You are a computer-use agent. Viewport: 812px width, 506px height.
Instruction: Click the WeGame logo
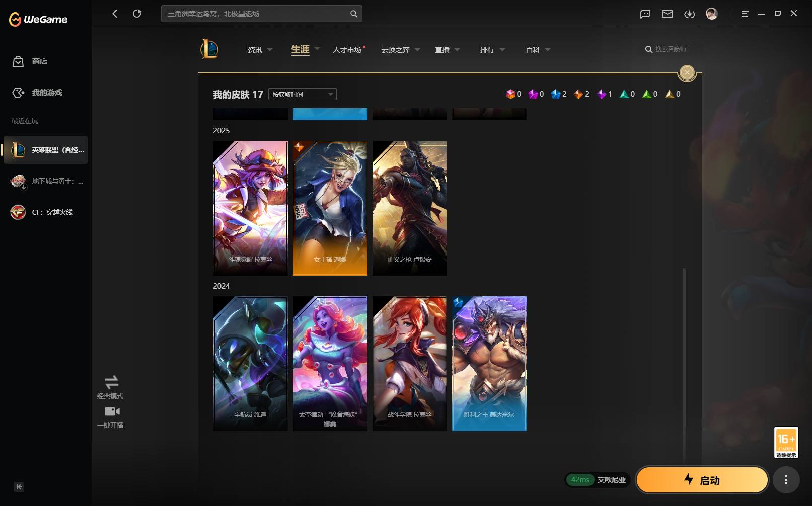tap(38, 19)
